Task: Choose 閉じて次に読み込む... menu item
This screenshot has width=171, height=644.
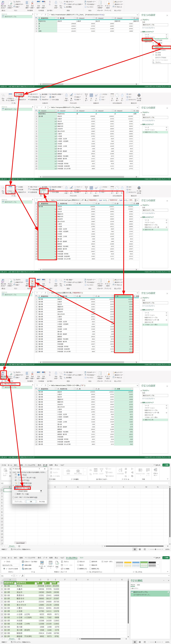Action: (10, 384)
